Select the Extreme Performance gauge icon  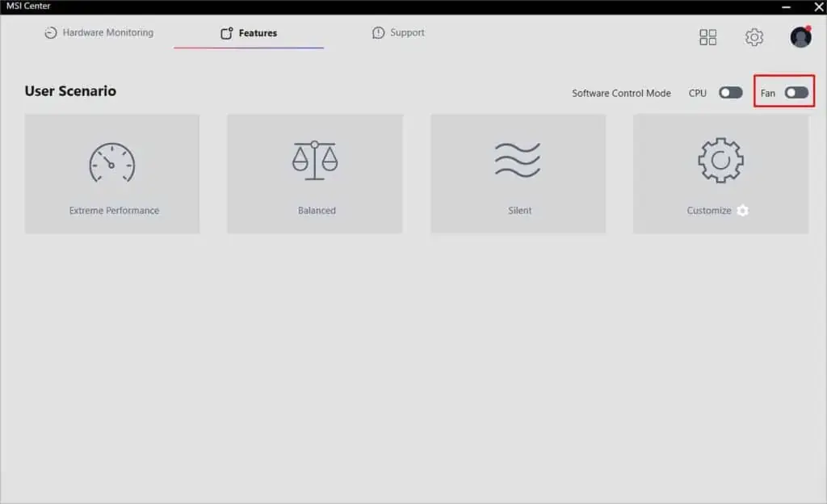pyautogui.click(x=111, y=159)
